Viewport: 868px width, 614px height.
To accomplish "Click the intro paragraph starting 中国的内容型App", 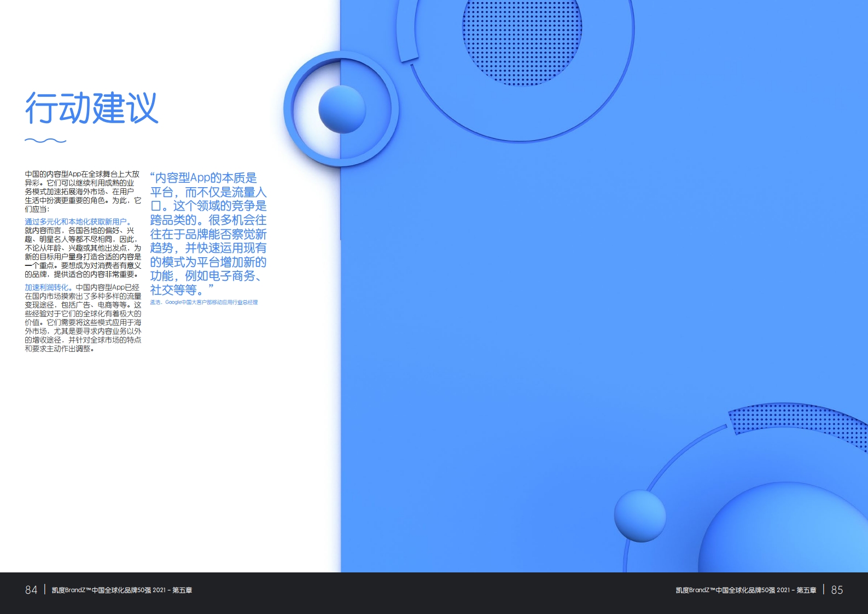I will point(83,192).
